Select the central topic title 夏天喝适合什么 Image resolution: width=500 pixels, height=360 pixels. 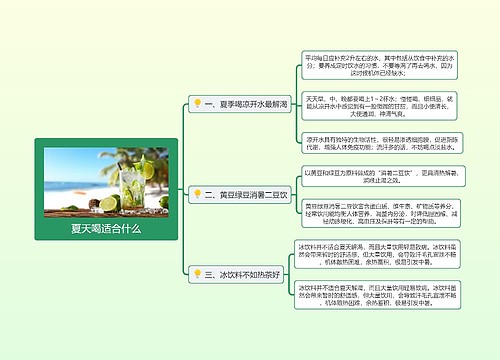pos(106,229)
